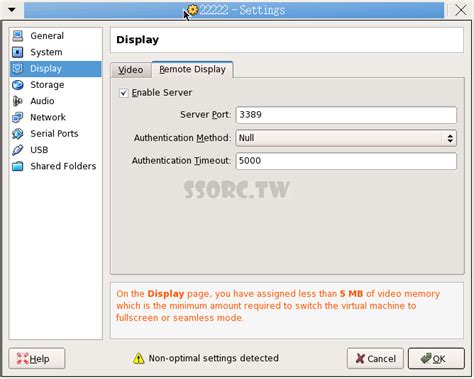Click the warning triangle icon
This screenshot has width=474, height=379.
(x=138, y=358)
